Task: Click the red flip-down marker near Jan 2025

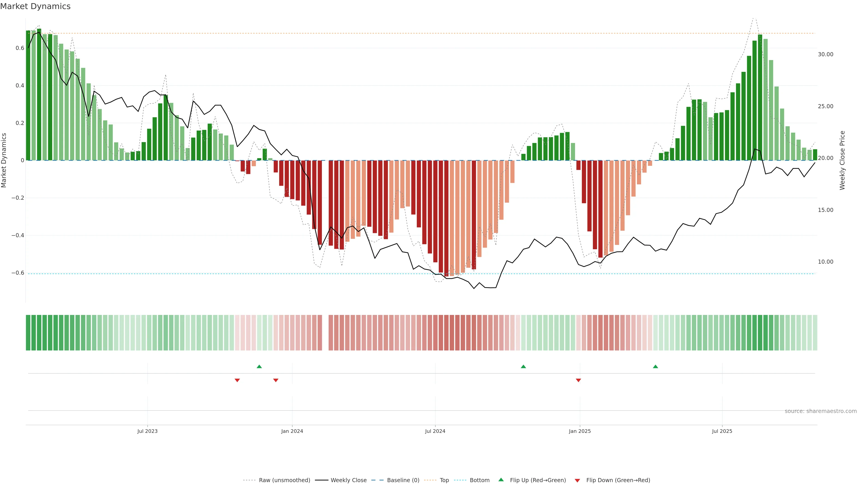Action: tap(579, 380)
